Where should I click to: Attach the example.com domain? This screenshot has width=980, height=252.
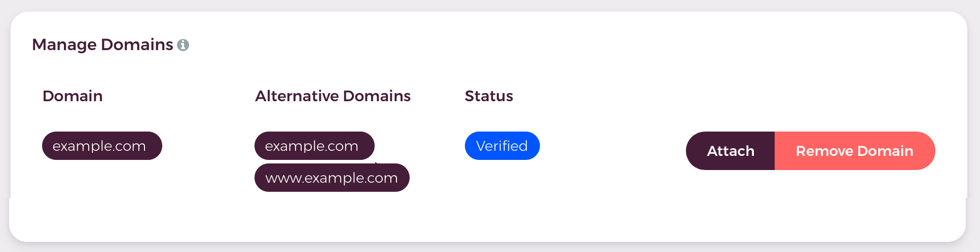click(731, 151)
